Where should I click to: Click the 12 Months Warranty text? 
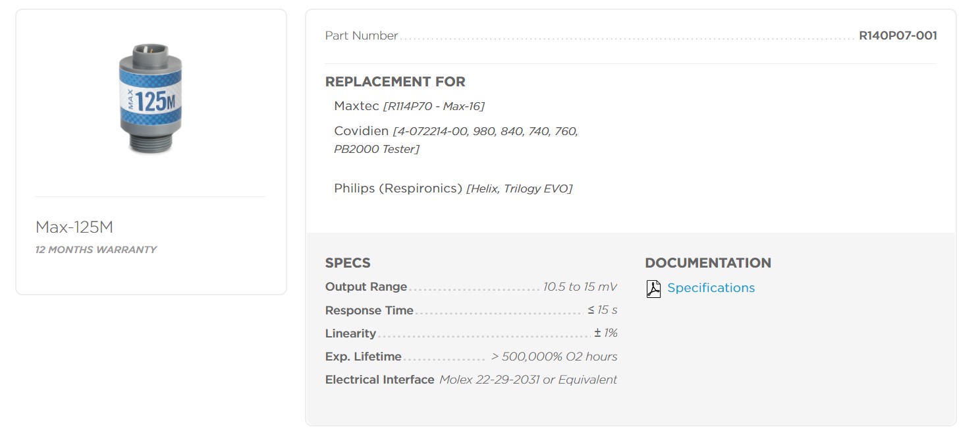pyautogui.click(x=96, y=250)
